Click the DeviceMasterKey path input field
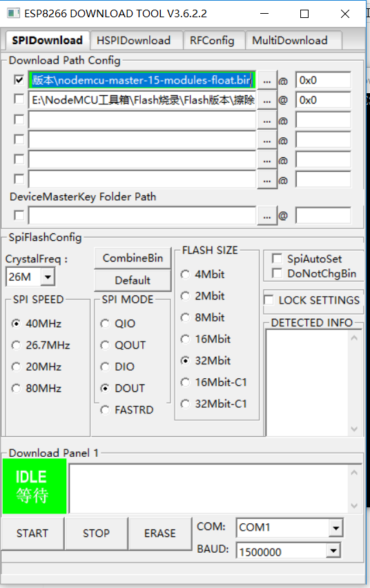Viewport: 370px width, 588px height. (142, 215)
